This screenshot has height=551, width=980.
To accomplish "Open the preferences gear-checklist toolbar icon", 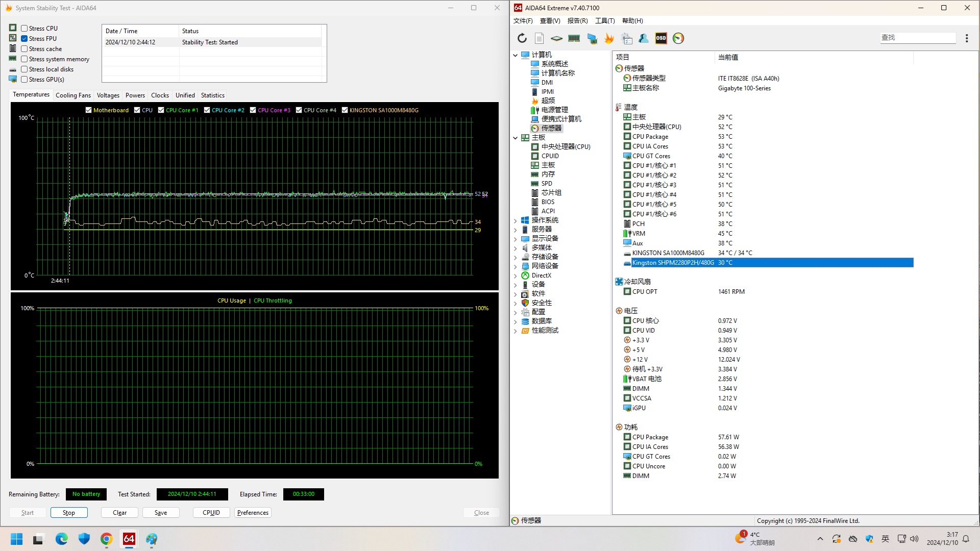I will pyautogui.click(x=626, y=38).
